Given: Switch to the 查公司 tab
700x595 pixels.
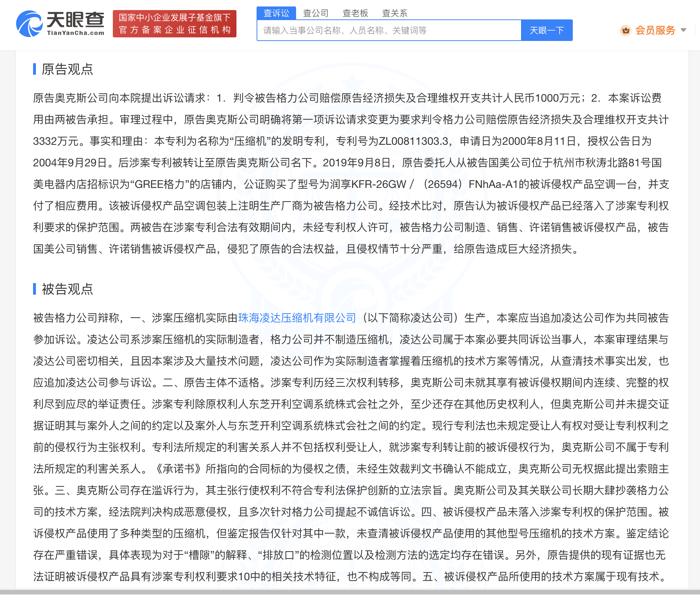Looking at the screenshot, I should click(316, 13).
